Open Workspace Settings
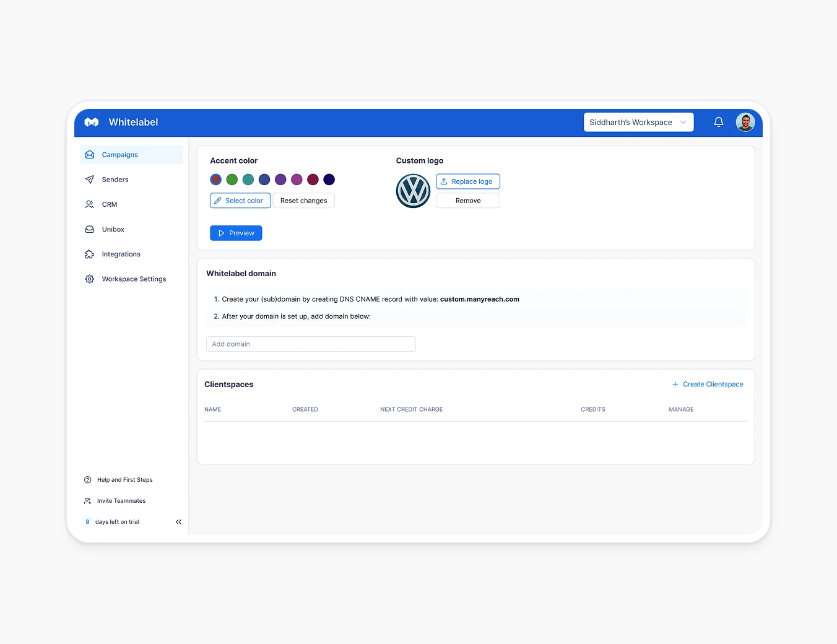The height and width of the screenshot is (644, 837). click(x=134, y=279)
